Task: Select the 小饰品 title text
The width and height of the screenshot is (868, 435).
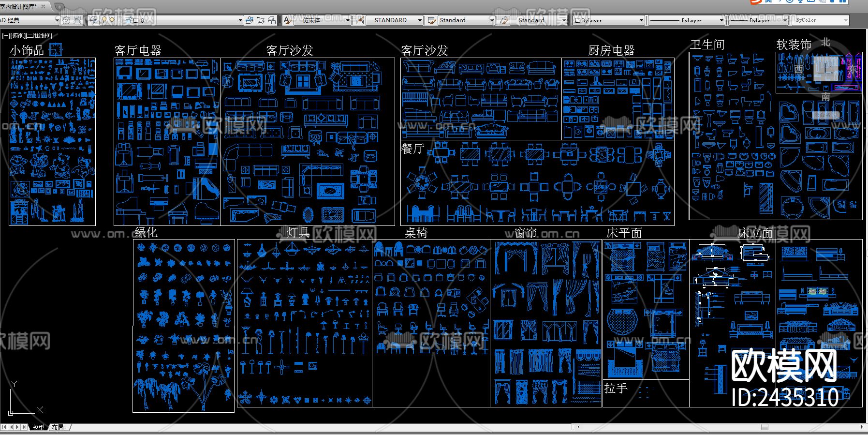Action: [x=27, y=50]
